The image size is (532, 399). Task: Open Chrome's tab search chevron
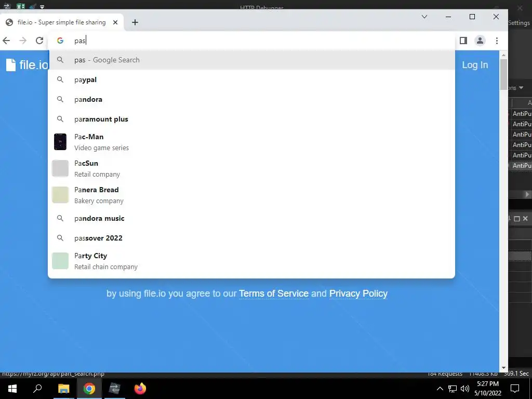(x=424, y=17)
